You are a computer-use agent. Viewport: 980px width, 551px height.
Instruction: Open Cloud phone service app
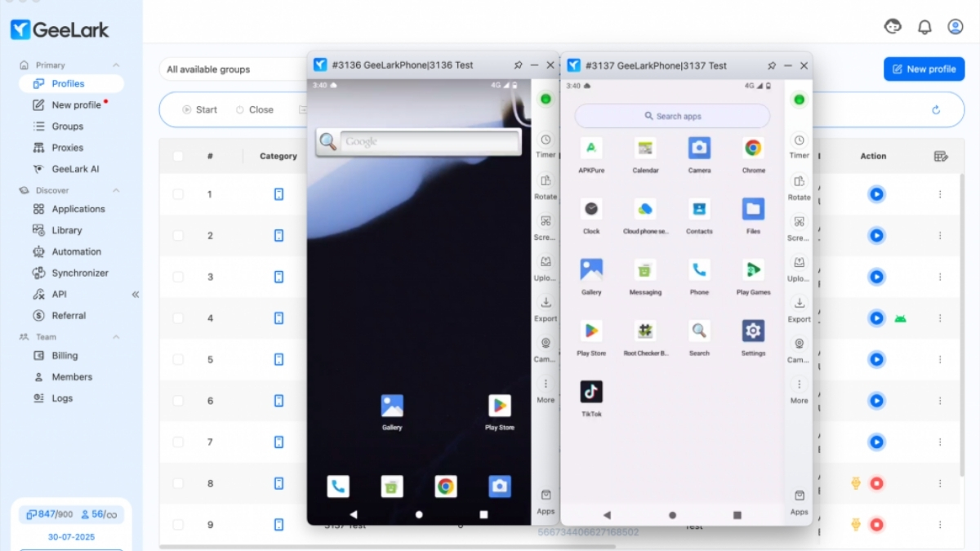[x=644, y=210]
